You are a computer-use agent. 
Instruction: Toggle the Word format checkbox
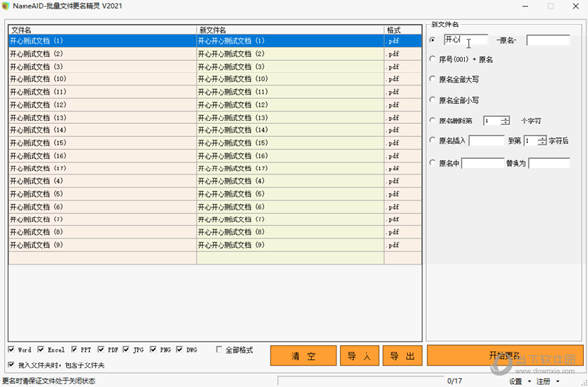[11, 349]
